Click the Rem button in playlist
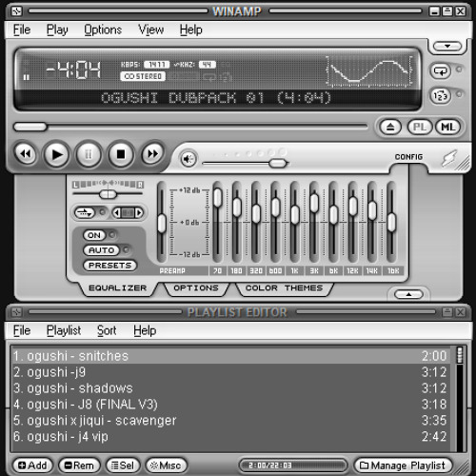This screenshot has height=476, width=476. (79, 466)
